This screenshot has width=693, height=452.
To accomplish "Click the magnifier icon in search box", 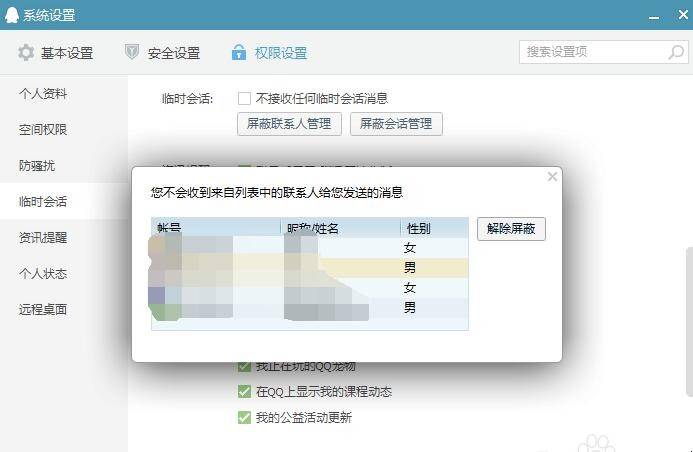I will click(x=676, y=52).
